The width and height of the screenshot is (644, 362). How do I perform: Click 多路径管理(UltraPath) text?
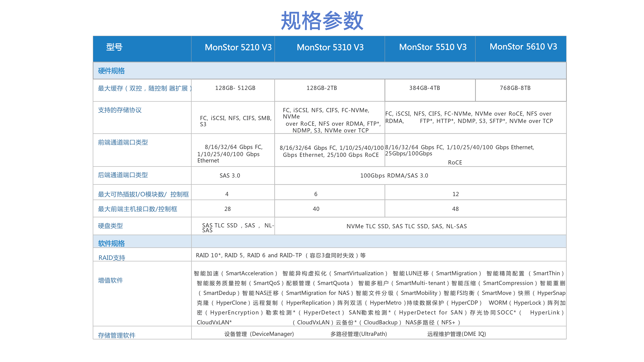click(x=359, y=334)
